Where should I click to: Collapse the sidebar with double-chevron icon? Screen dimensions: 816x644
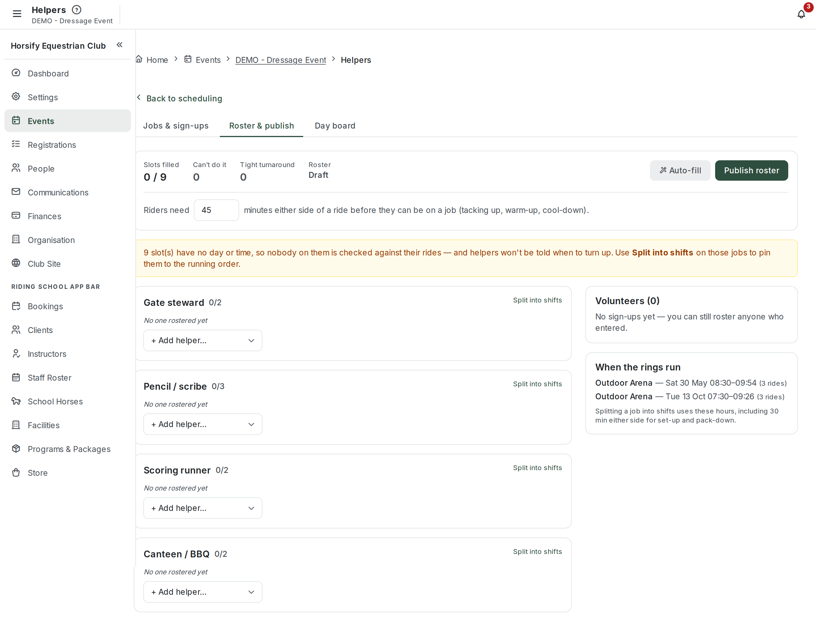pyautogui.click(x=120, y=45)
